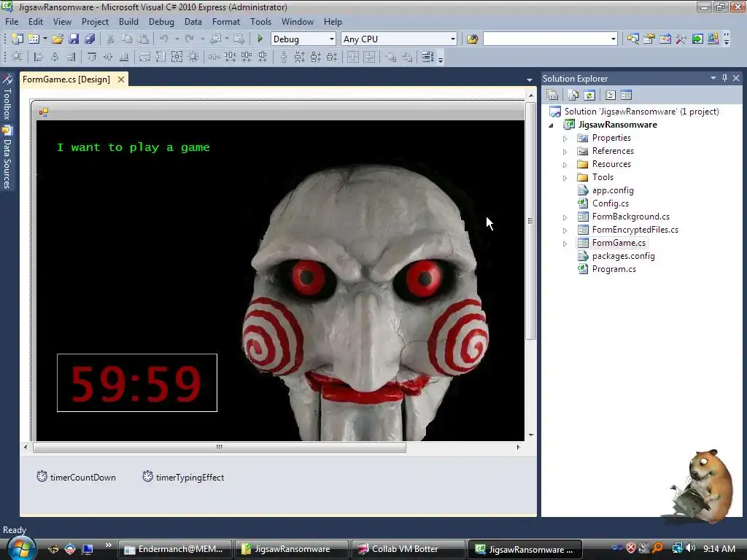Open the Start Page green arrow icon
Screen dimensions: 747x560
coord(697,39)
